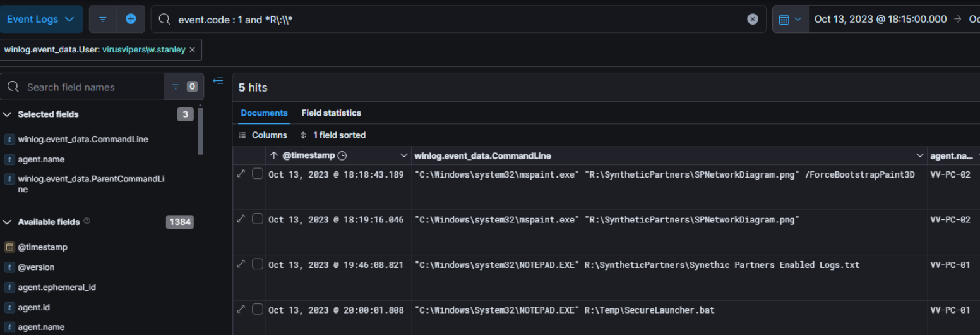Open the Columns settings button

pyautogui.click(x=263, y=135)
